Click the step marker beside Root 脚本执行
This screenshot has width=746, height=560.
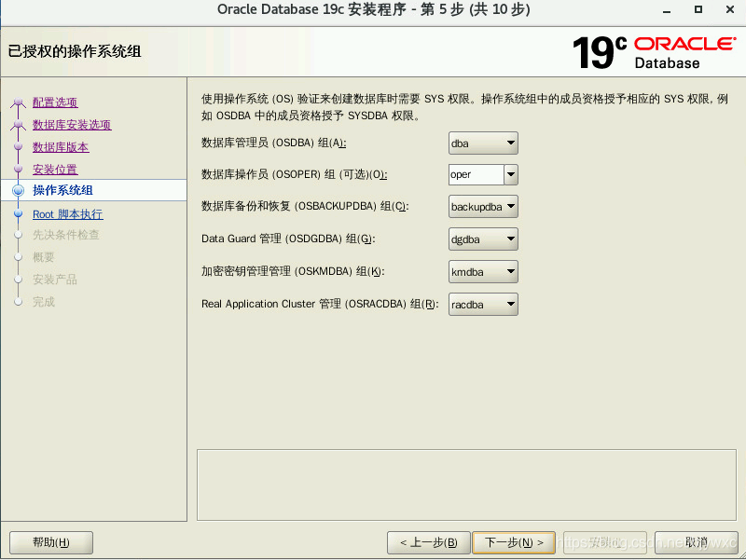[18, 214]
